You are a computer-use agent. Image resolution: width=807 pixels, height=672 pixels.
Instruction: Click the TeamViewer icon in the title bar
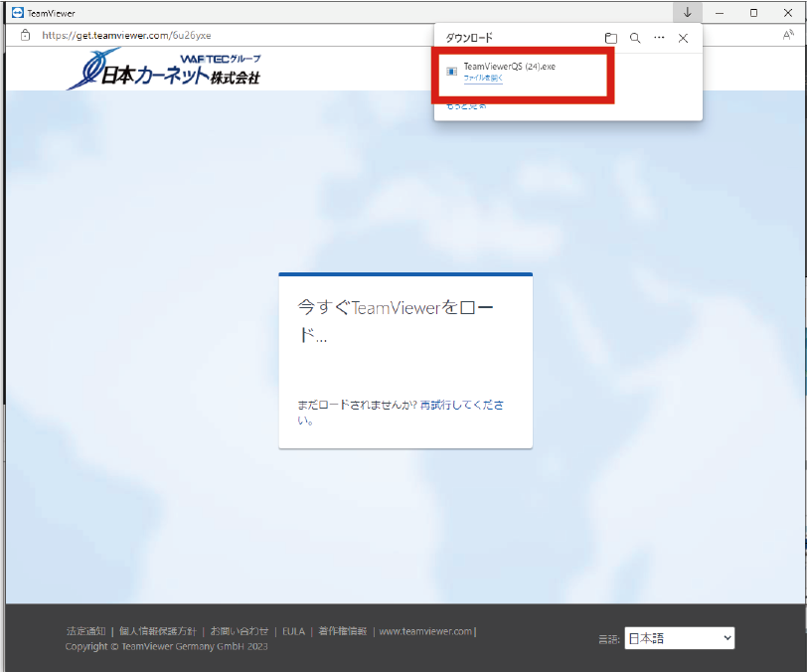point(18,13)
